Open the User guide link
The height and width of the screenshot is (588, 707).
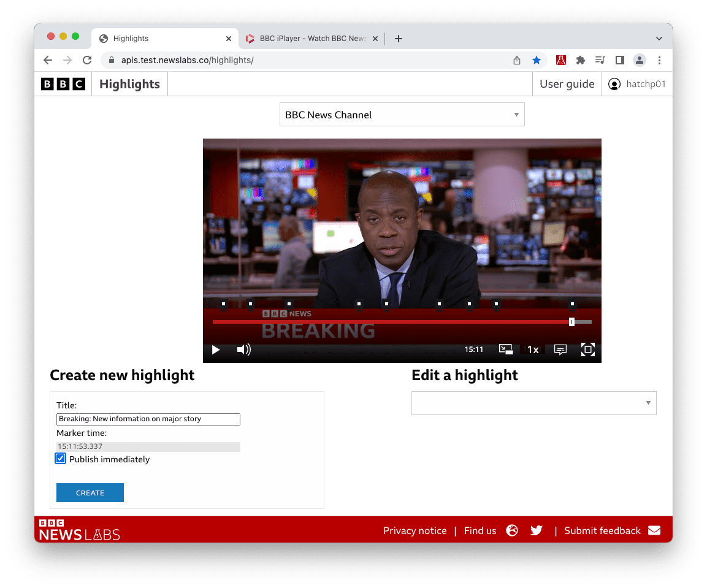pos(567,84)
